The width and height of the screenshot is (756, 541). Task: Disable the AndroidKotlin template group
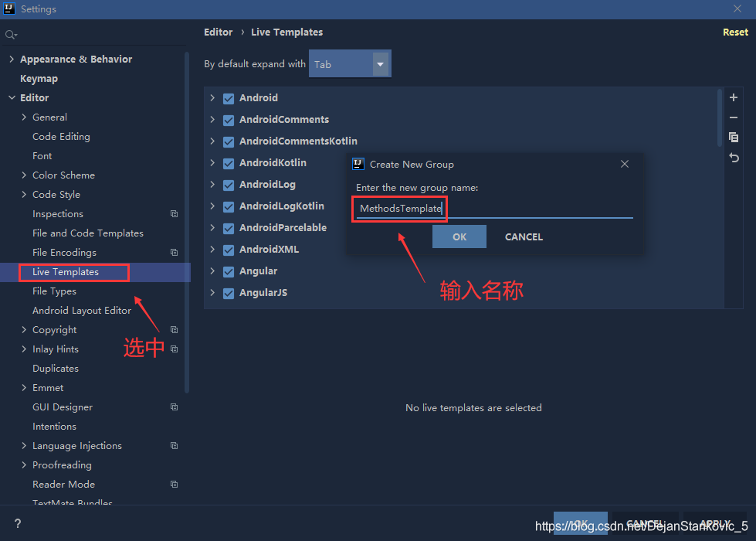pos(229,164)
